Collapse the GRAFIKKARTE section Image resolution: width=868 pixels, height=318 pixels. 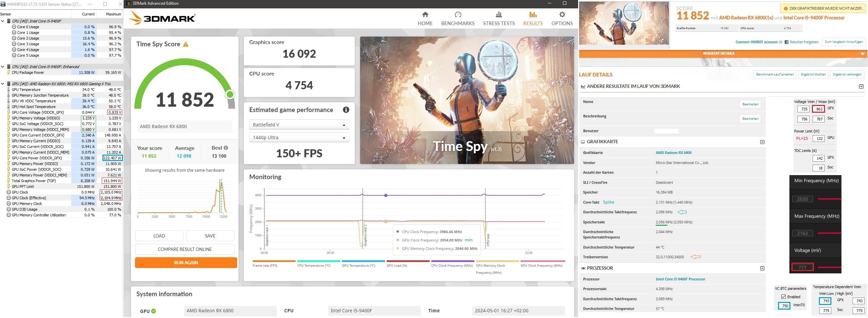click(x=762, y=142)
